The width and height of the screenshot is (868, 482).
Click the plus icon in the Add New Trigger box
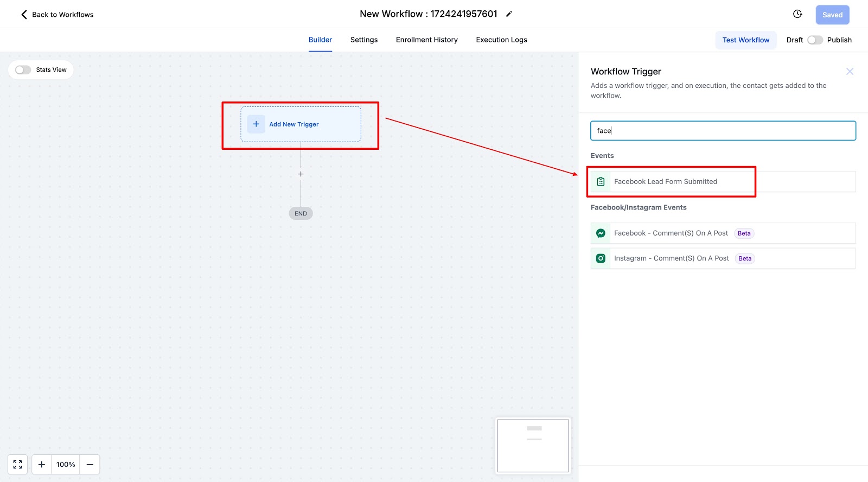point(256,124)
